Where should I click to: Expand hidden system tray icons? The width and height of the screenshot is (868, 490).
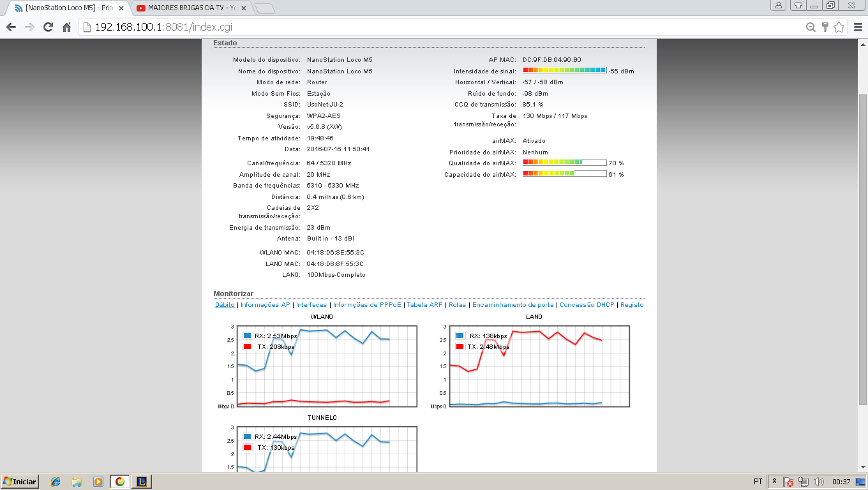pyautogui.click(x=774, y=482)
